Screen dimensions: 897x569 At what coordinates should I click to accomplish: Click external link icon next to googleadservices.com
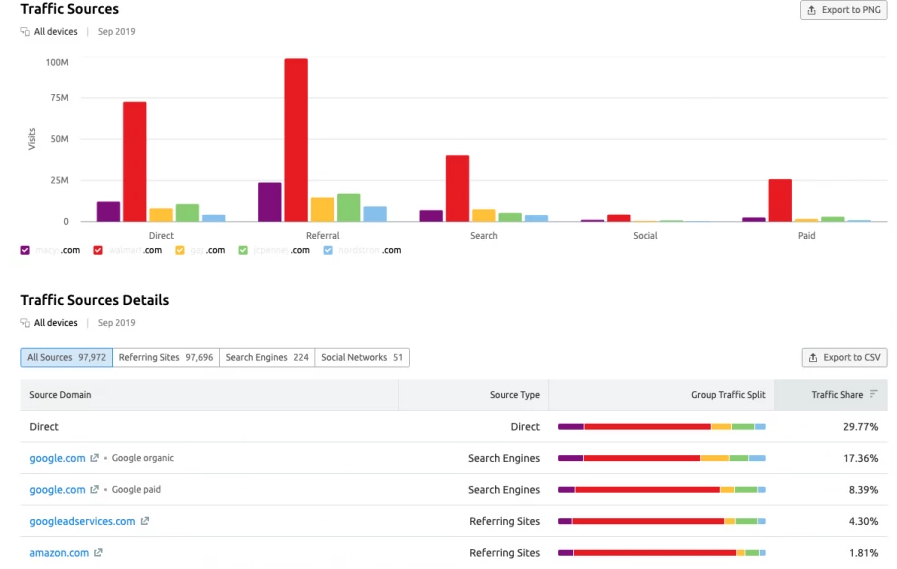[x=145, y=521]
